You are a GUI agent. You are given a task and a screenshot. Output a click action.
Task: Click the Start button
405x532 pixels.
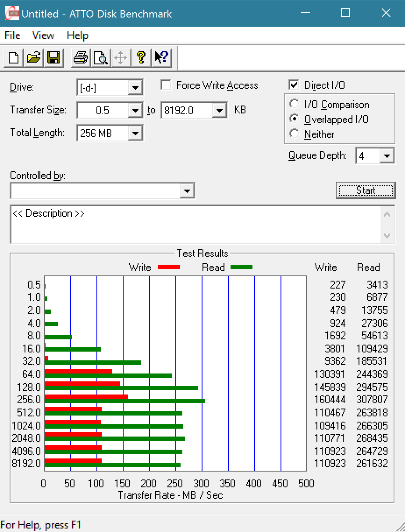point(366,190)
